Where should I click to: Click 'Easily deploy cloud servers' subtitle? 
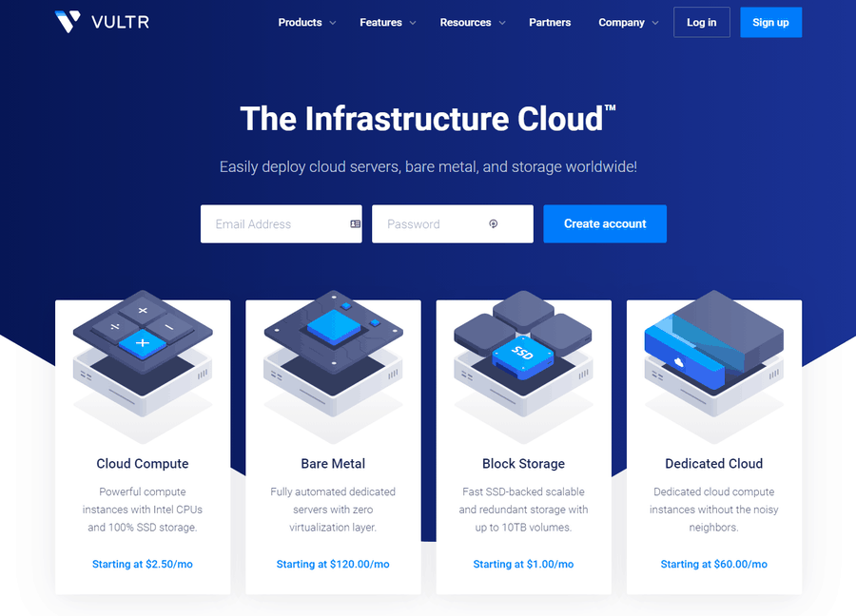pos(428,166)
